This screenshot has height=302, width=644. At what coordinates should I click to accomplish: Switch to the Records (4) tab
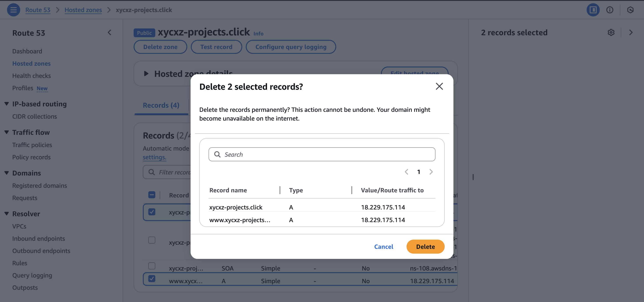(161, 105)
